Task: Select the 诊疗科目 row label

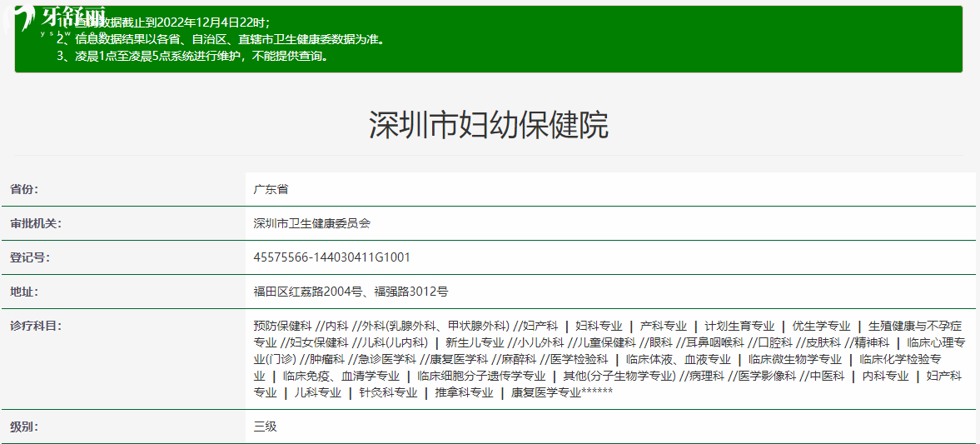Action: [x=35, y=326]
